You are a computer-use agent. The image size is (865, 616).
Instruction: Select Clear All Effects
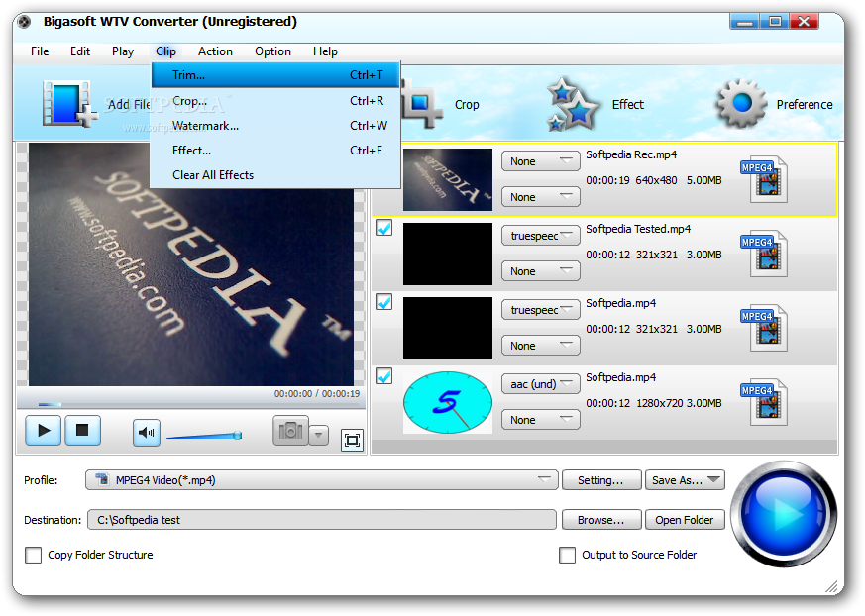click(x=275, y=175)
